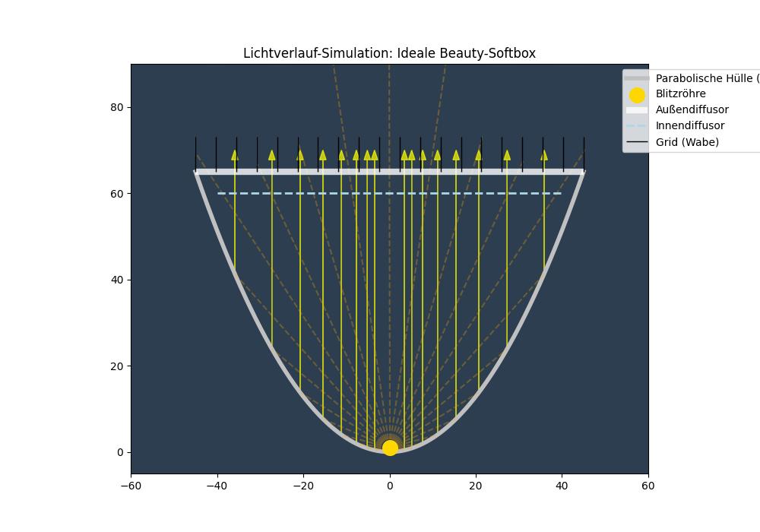Click the white Außendiffusor swatch in the legend
This screenshot has height=532, width=760.
pos(637,110)
